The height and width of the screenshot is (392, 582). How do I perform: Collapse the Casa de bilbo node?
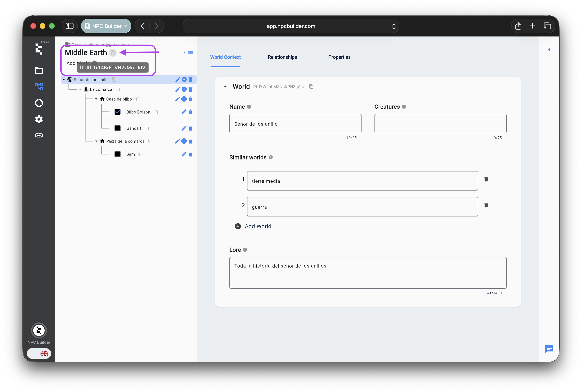[x=96, y=99]
